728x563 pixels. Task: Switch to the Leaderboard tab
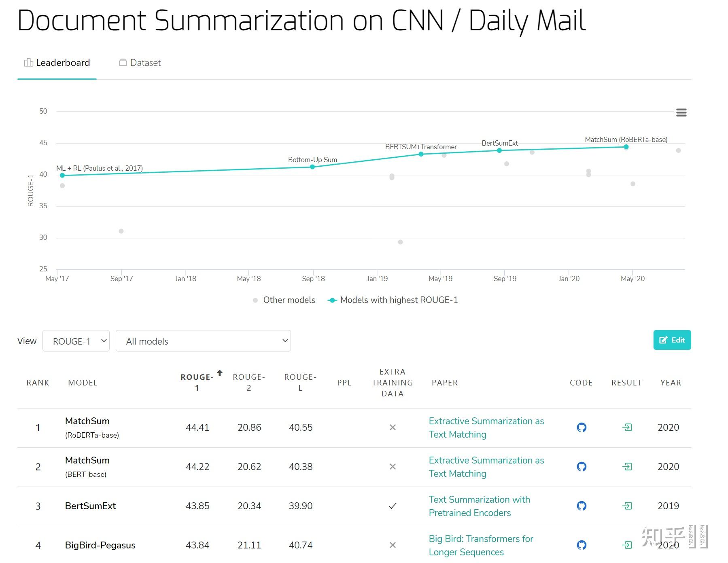click(57, 63)
